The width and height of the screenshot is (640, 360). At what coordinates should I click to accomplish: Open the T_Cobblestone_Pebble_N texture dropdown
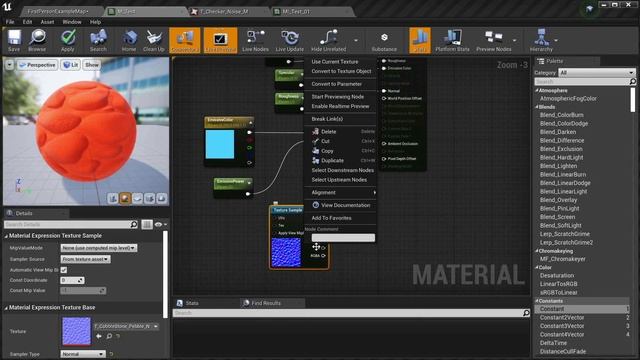coord(126,326)
